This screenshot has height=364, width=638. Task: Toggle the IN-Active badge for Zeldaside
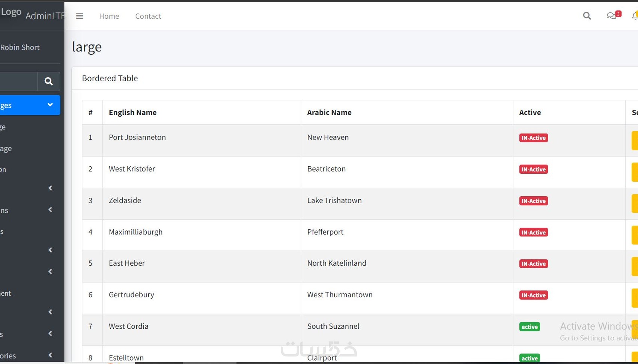(533, 201)
